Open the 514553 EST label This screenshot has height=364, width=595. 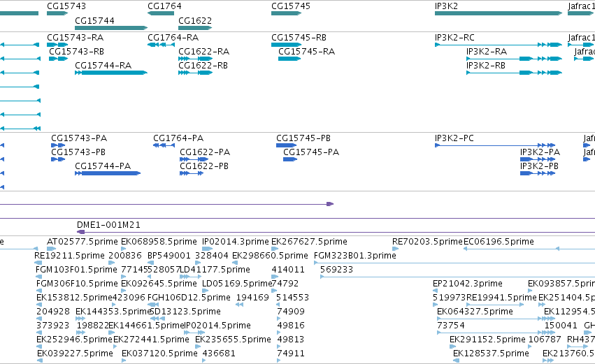(x=292, y=298)
